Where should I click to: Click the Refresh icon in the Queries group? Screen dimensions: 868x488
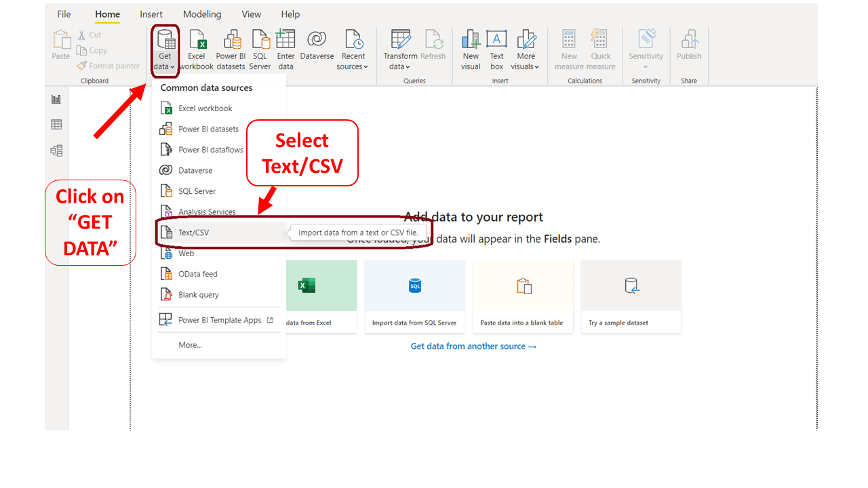click(433, 47)
